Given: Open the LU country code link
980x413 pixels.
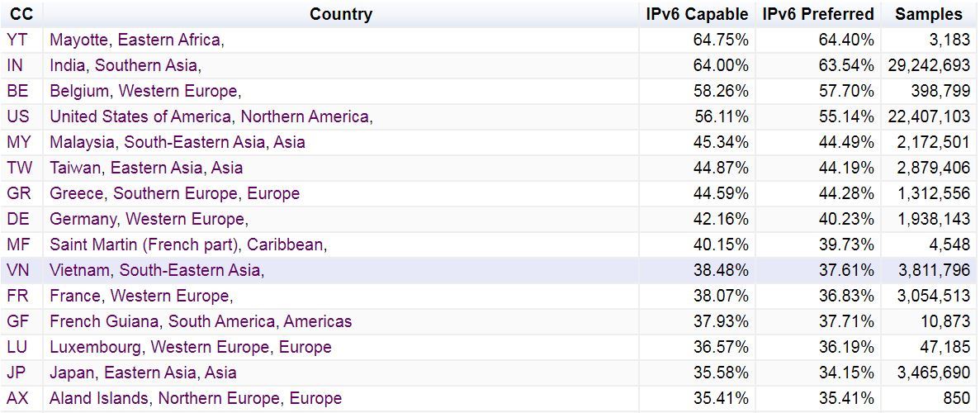Looking at the screenshot, I should [x=17, y=347].
